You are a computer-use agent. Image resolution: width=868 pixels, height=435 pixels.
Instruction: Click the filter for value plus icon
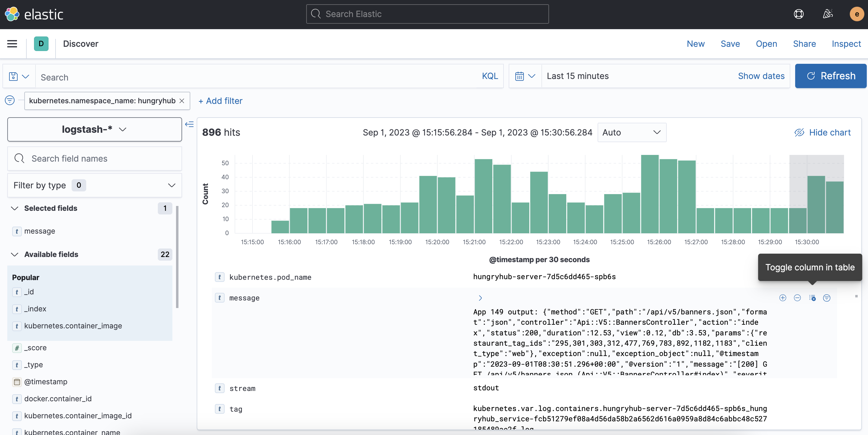tap(783, 298)
